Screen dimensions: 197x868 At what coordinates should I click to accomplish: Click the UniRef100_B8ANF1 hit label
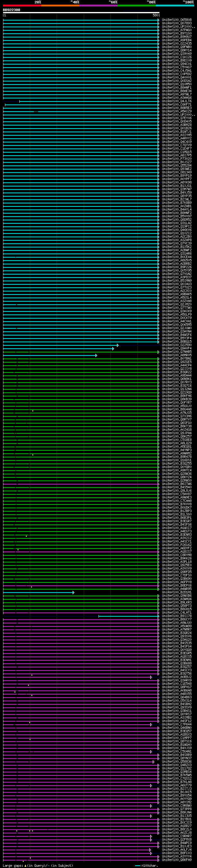(x=177, y=88)
